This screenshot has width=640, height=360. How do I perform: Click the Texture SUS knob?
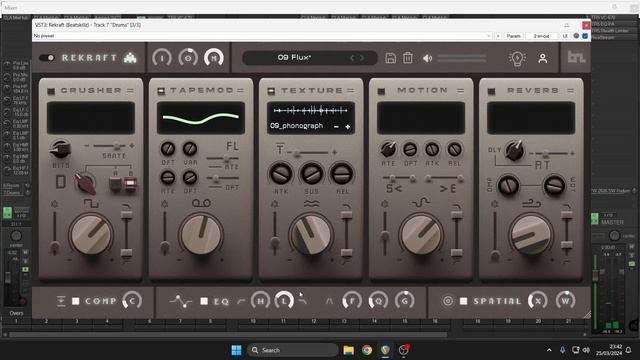[x=311, y=174]
